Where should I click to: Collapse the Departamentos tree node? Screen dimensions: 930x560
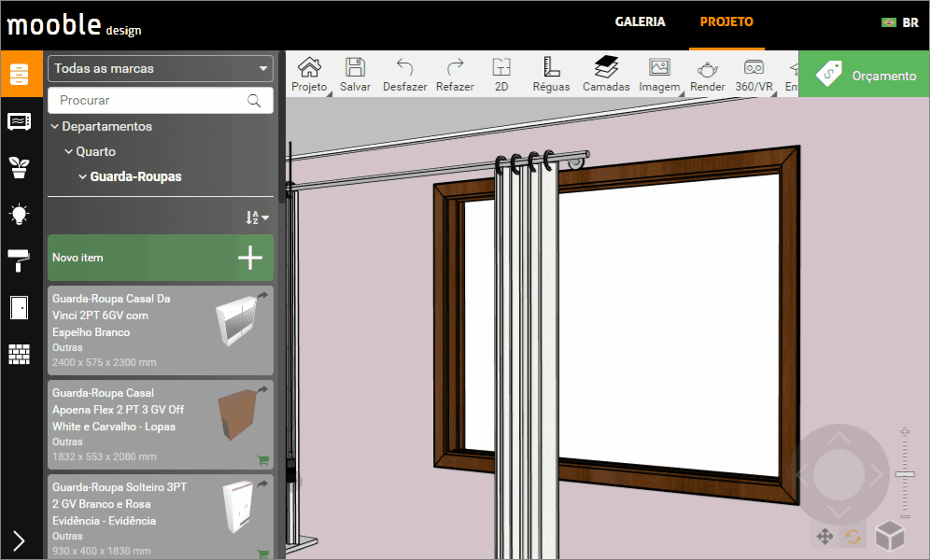pyautogui.click(x=54, y=126)
